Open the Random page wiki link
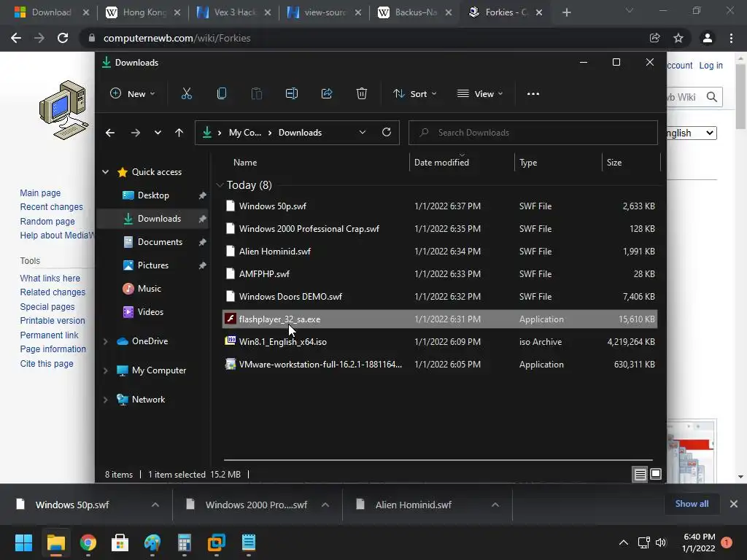Screen dimensions: 747x560 (47, 222)
